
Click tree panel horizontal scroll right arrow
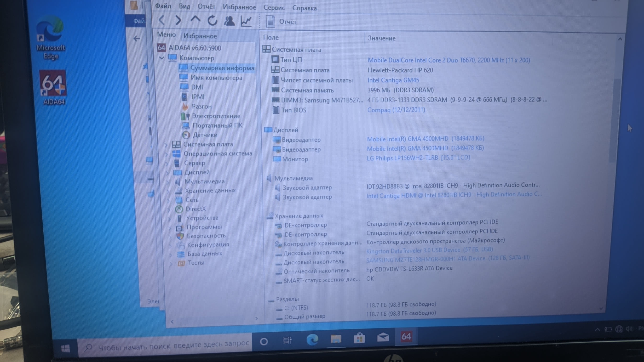pos(256,318)
